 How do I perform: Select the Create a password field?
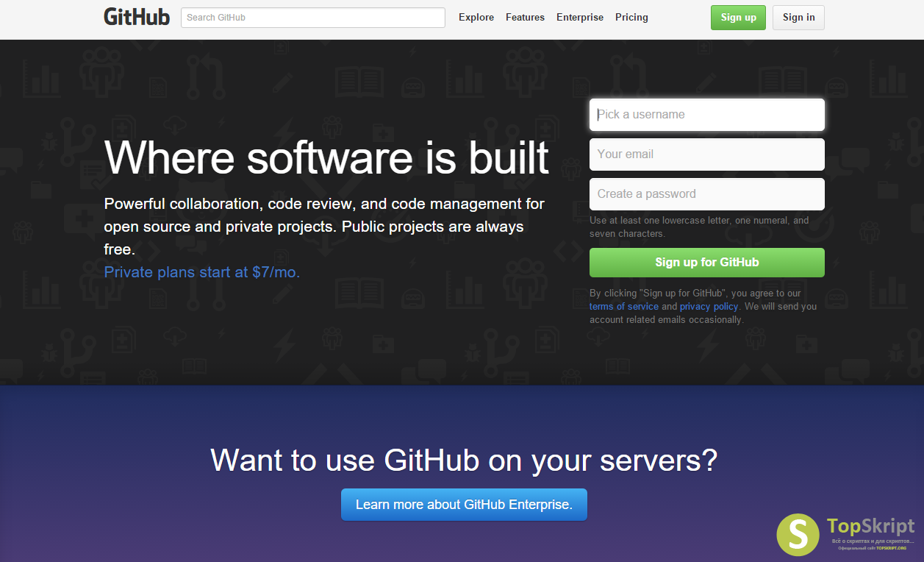pos(707,194)
